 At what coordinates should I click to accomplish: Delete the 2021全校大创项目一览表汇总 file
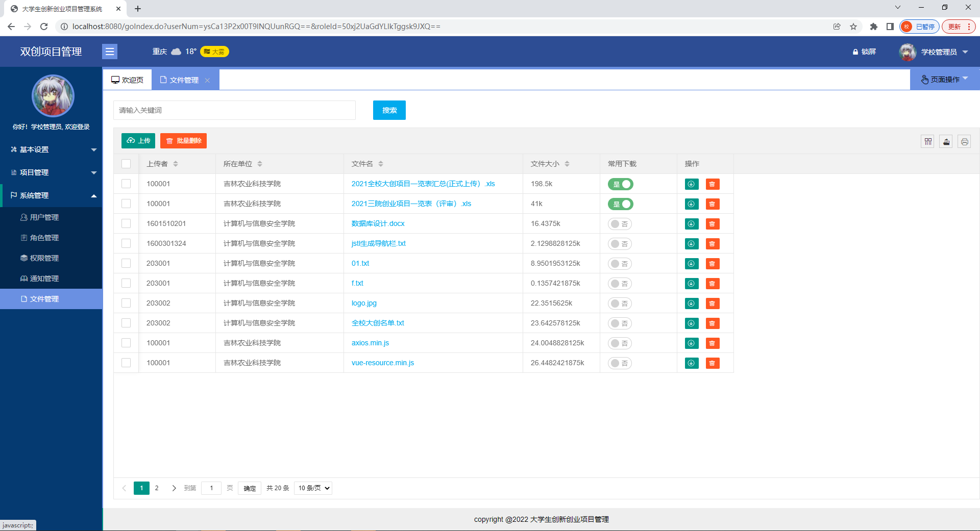(x=713, y=184)
